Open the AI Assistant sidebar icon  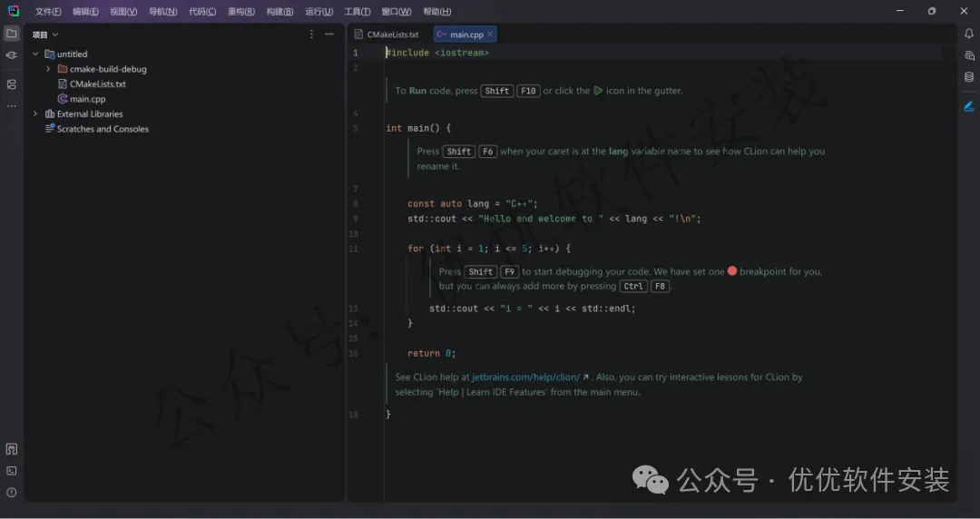[969, 55]
